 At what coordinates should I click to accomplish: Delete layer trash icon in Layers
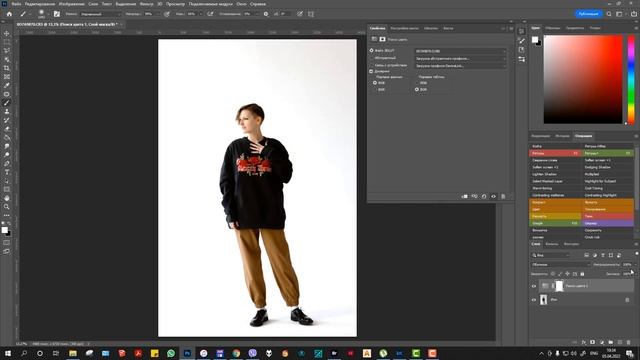pos(629,342)
